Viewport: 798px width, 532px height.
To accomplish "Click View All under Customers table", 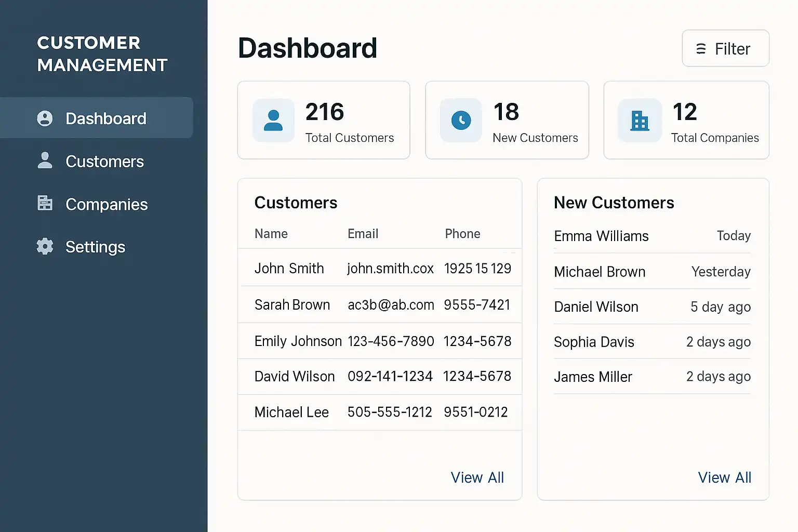I will click(477, 477).
